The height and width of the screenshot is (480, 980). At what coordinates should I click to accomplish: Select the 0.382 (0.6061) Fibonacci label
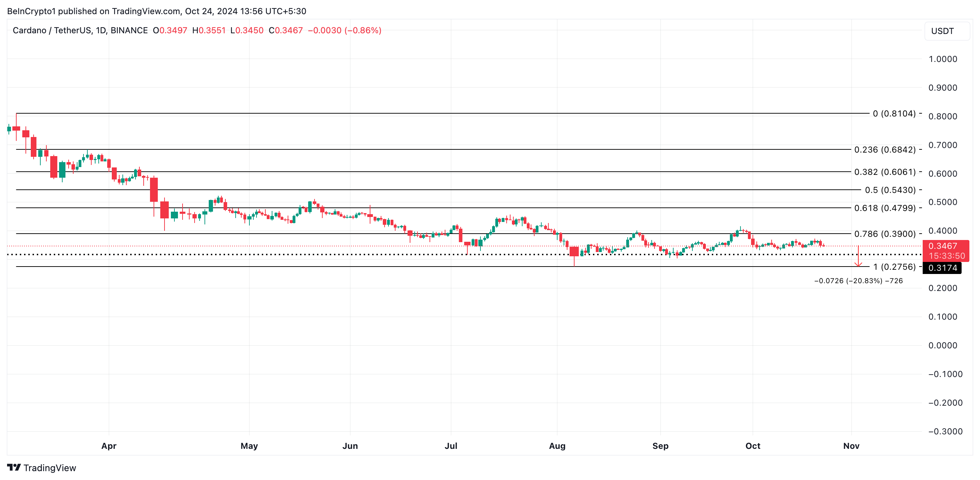[884, 172]
